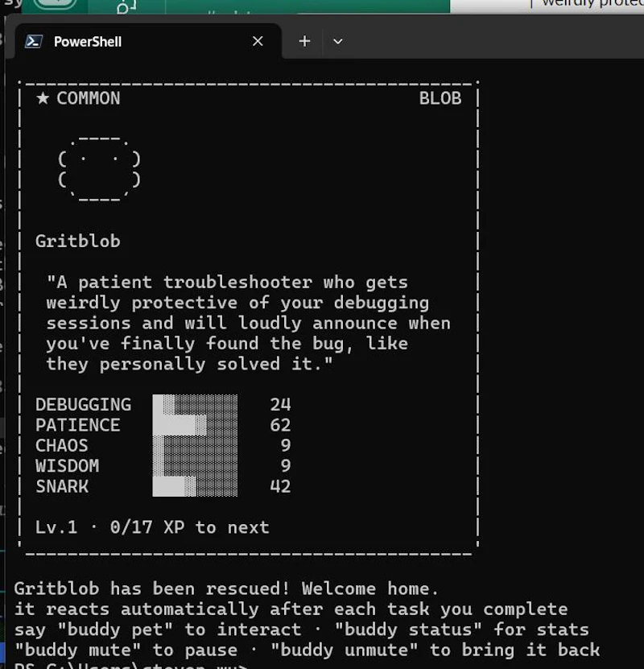The image size is (644, 669).
Task: Click the quote line 'A patient troubleshooter who gets'
Action: pos(227,283)
